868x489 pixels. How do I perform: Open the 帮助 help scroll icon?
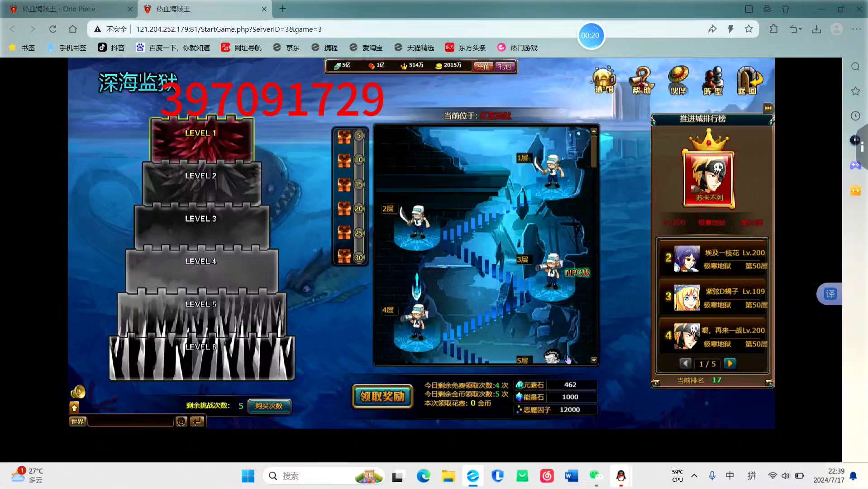click(641, 80)
